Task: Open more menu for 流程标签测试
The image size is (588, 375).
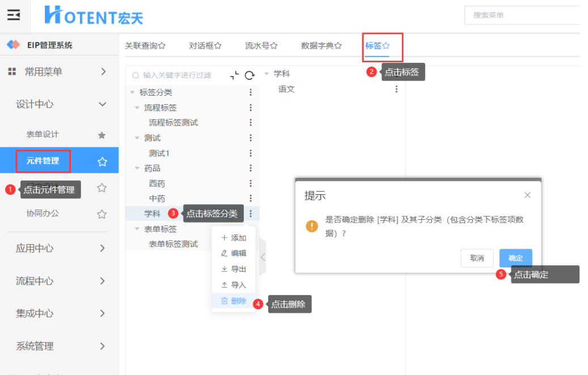Action: coord(251,122)
